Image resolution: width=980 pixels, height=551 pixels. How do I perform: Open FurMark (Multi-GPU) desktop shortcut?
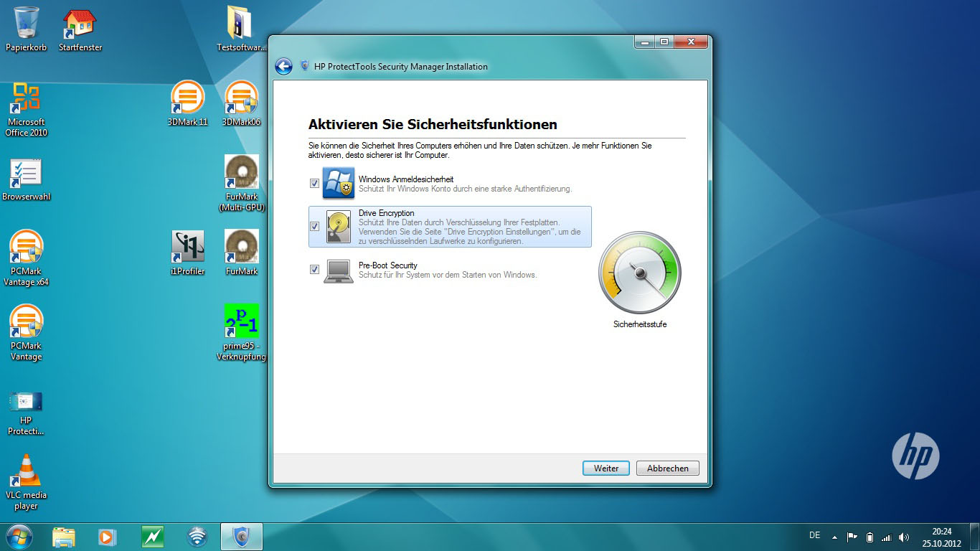[241, 183]
